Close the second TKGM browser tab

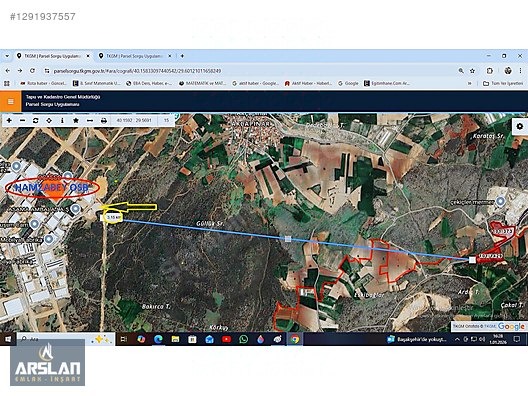(170, 56)
